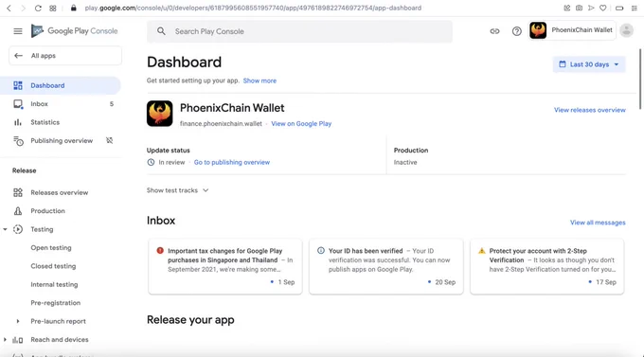This screenshot has height=357, width=644.
Task: Focus the Search Play Console field
Action: click(299, 31)
